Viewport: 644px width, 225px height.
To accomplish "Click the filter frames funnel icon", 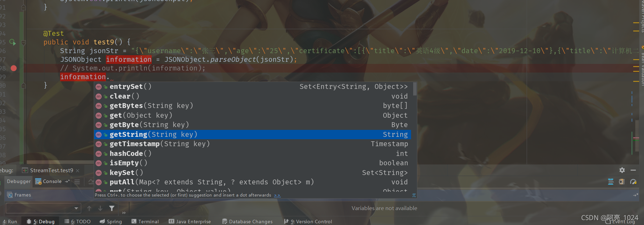I will tap(112, 208).
